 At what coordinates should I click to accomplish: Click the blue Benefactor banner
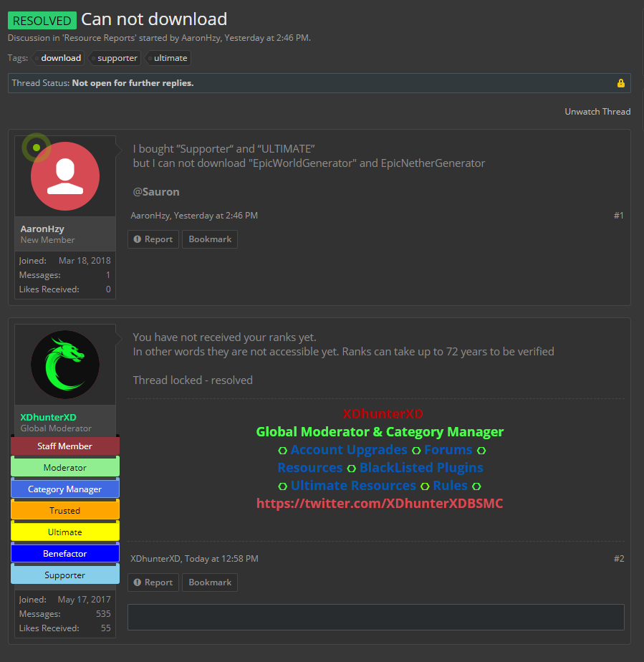(65, 554)
